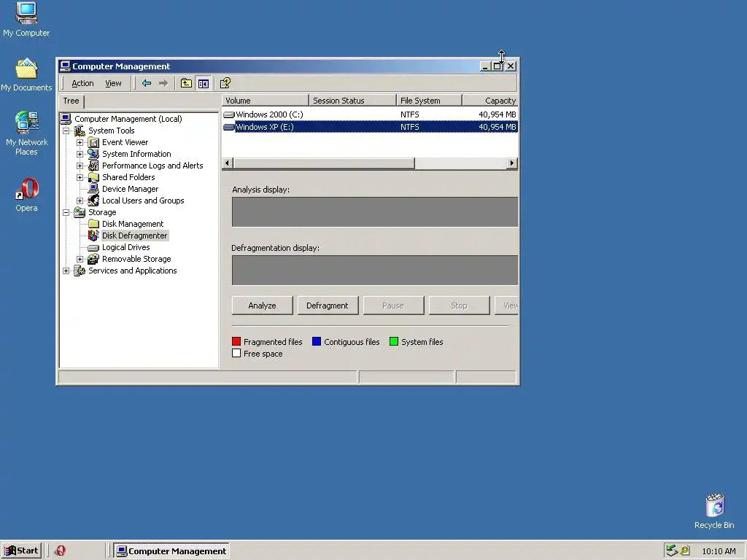Select the Tree tab
This screenshot has height=560, width=747.
(71, 101)
